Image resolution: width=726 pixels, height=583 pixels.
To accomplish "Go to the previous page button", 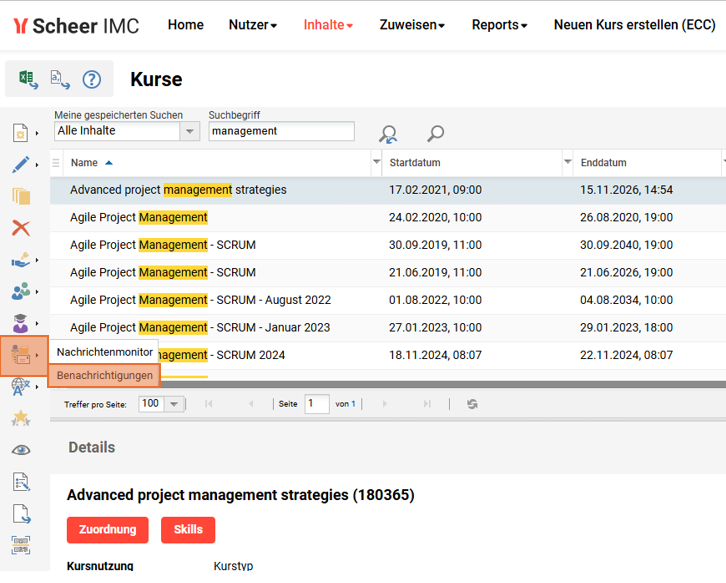I will tap(251, 404).
